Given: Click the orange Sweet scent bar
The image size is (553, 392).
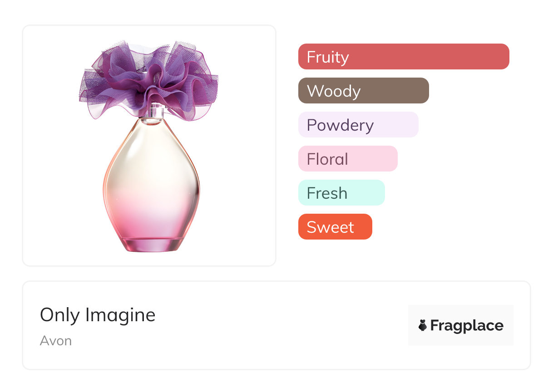Looking at the screenshot, I should tap(335, 227).
